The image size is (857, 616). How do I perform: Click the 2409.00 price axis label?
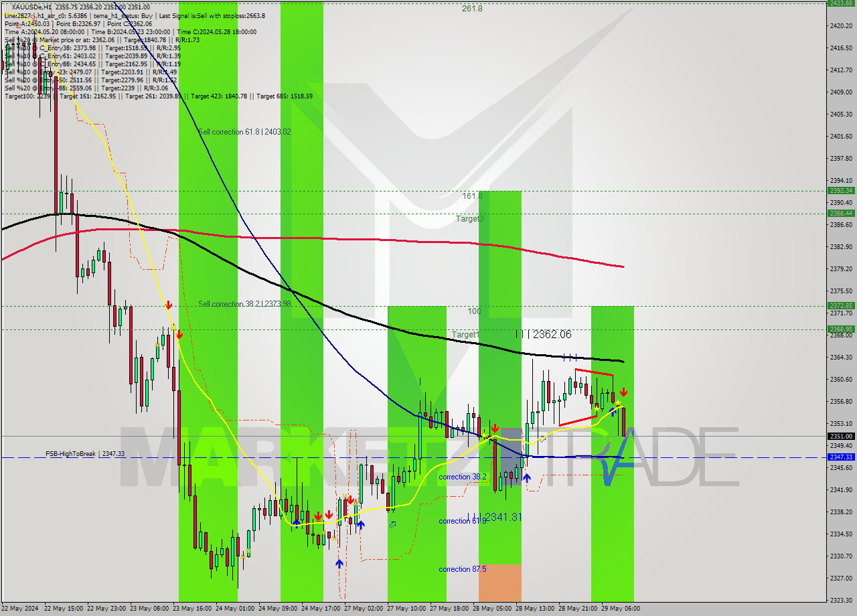841,92
